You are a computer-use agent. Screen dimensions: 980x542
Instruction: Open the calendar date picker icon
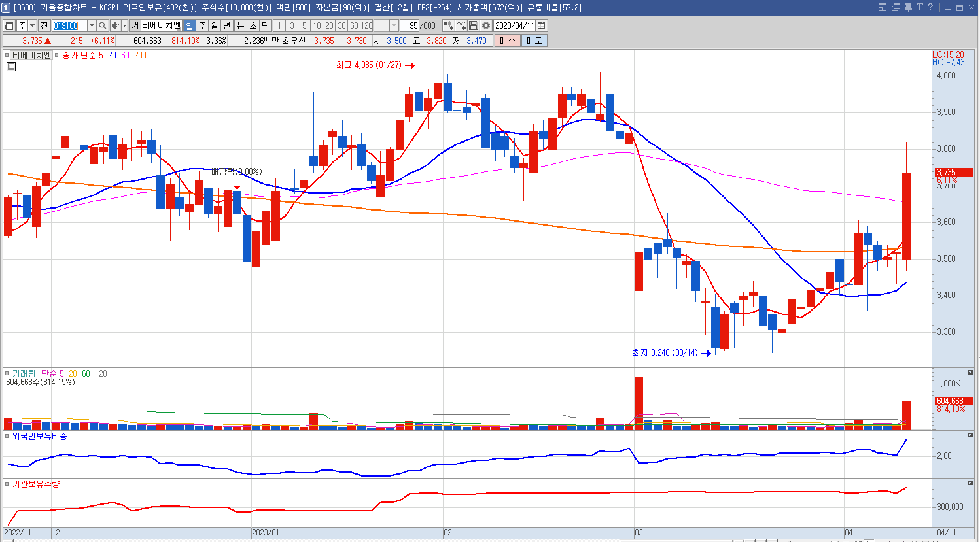[541, 25]
